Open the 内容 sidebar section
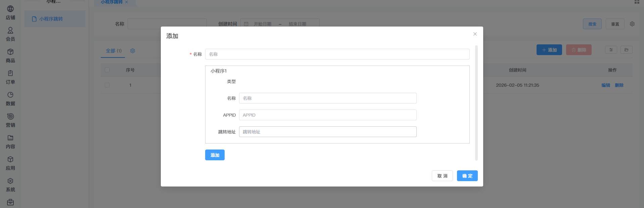This screenshot has height=208, width=644. click(x=10, y=142)
